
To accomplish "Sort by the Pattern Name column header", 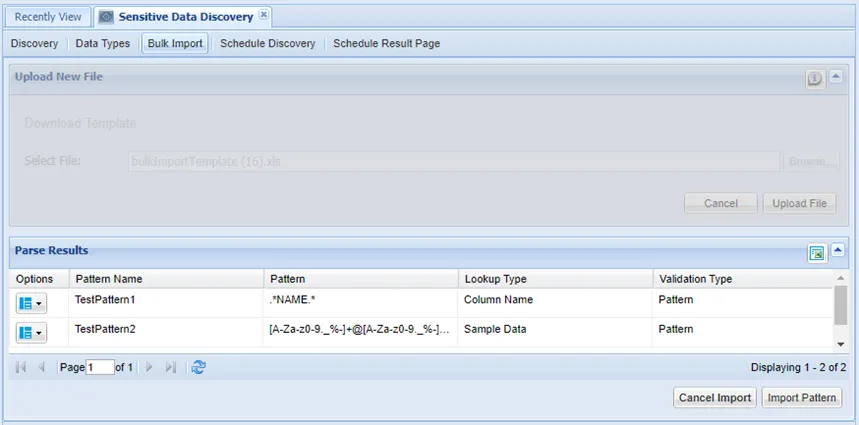I will coord(167,279).
